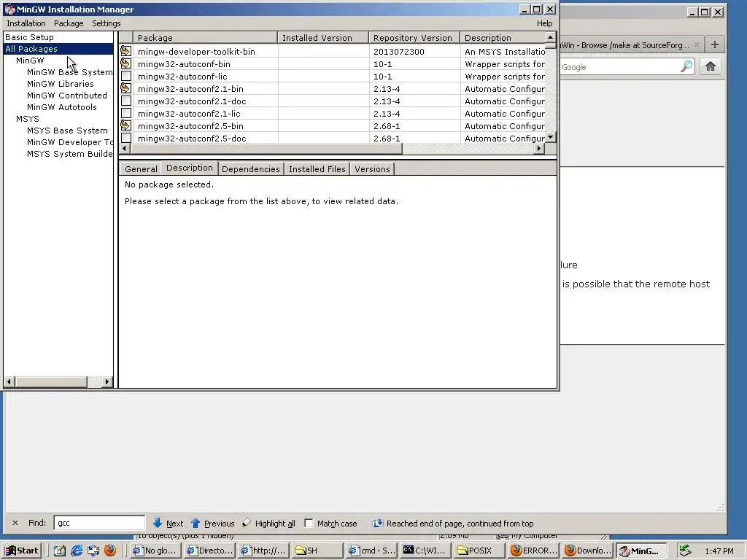This screenshot has width=747, height=560.
Task: Select MSYS Base System category
Action: pyautogui.click(x=67, y=131)
